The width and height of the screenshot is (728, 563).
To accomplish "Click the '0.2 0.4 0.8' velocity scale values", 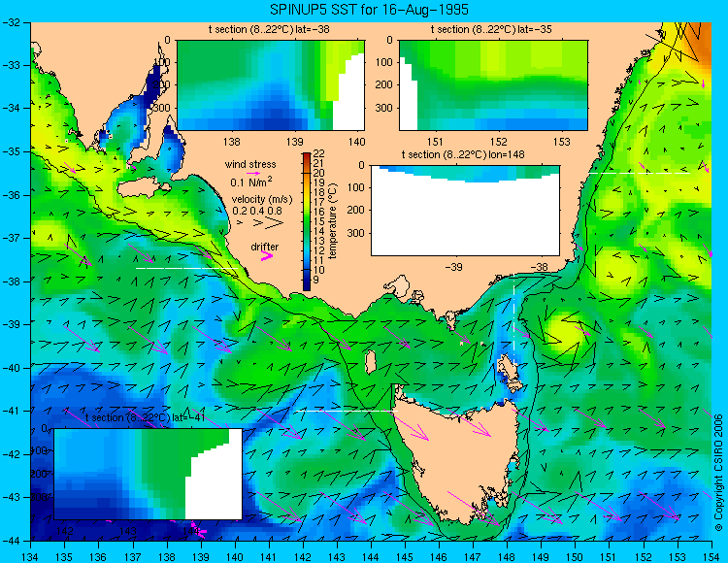I will pos(257,212).
